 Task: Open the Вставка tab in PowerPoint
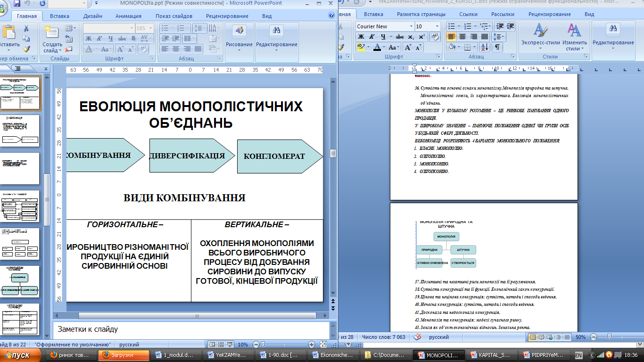[x=59, y=16]
